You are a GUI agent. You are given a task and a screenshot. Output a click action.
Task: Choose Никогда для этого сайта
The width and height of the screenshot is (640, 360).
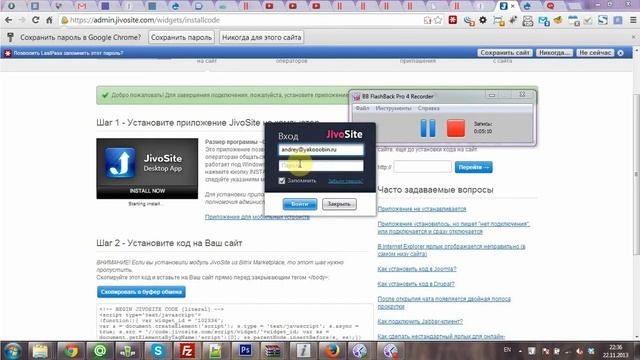pyautogui.click(x=262, y=37)
